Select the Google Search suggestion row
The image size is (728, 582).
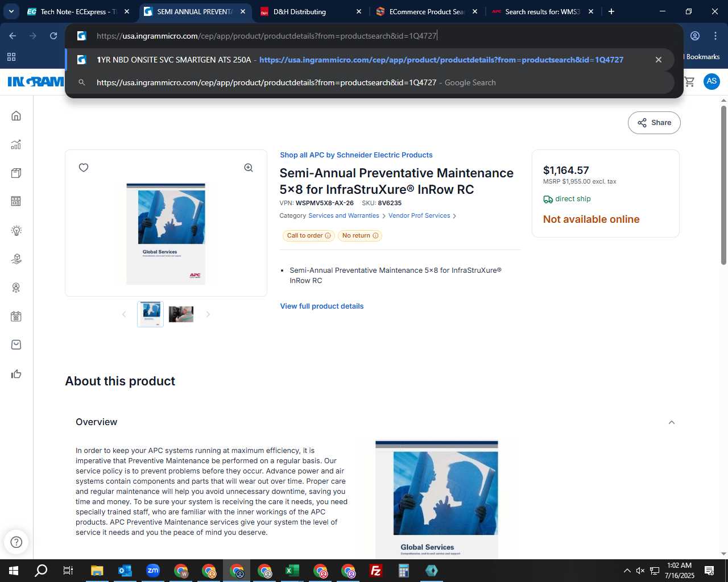click(370, 82)
